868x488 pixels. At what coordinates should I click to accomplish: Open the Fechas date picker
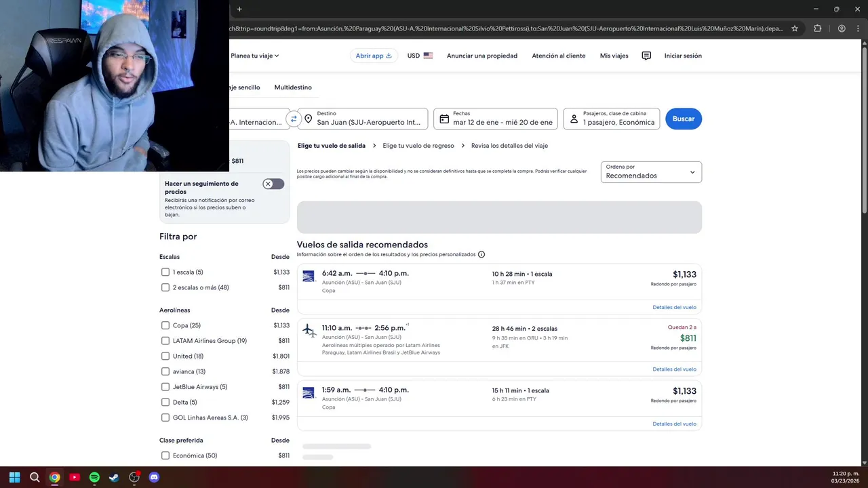pyautogui.click(x=496, y=119)
